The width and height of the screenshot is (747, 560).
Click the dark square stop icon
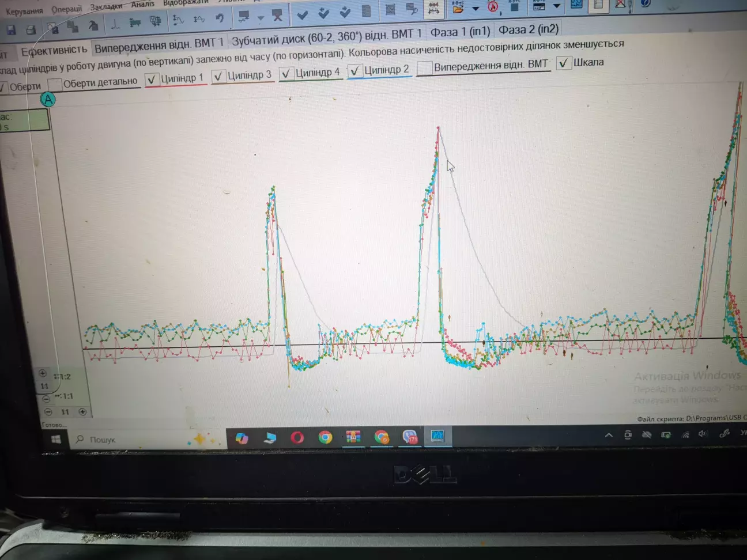click(x=515, y=7)
